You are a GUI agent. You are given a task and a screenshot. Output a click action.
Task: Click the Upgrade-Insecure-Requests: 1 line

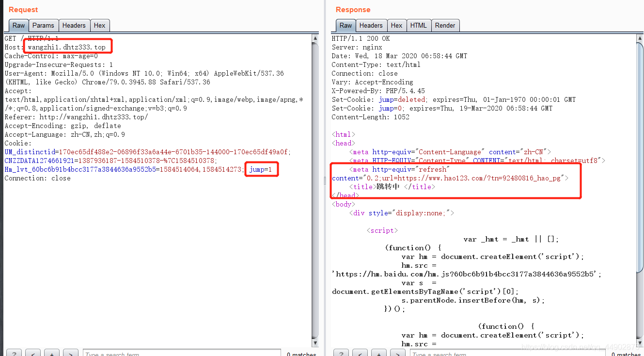59,65
